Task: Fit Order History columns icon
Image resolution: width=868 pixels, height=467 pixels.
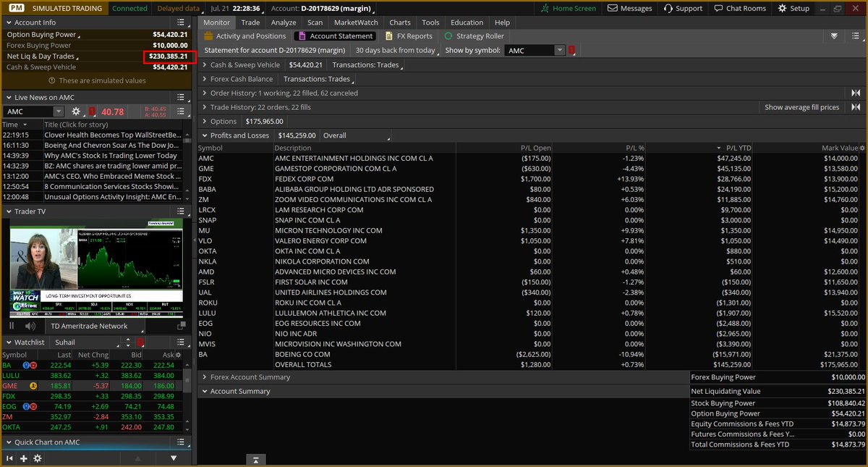Action: click(856, 93)
